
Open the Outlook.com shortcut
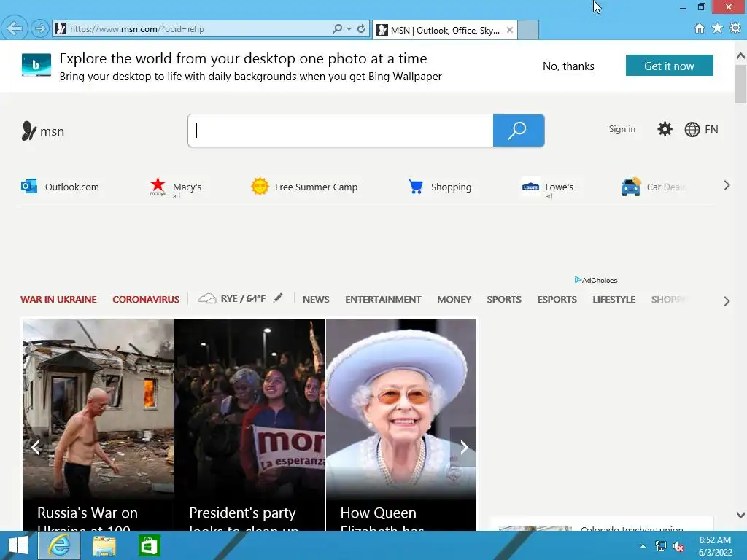(x=60, y=187)
